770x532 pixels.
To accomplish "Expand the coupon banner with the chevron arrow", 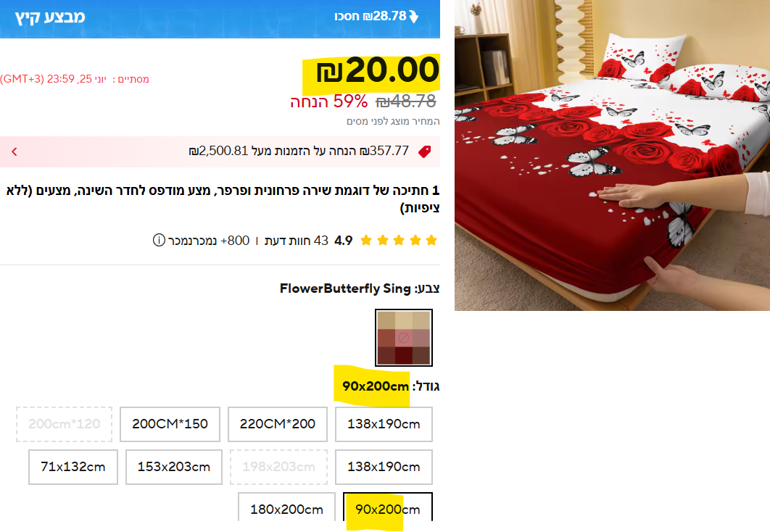I will [x=15, y=151].
